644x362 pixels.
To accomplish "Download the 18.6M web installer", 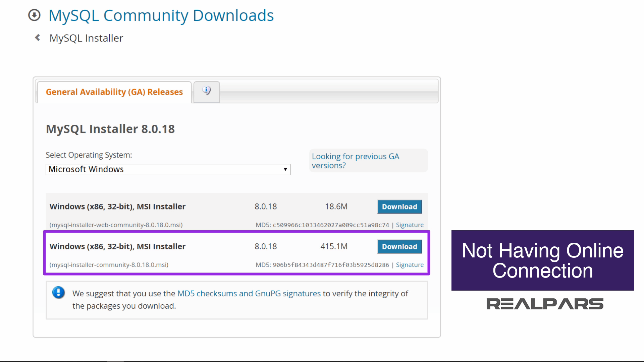I will point(399,207).
